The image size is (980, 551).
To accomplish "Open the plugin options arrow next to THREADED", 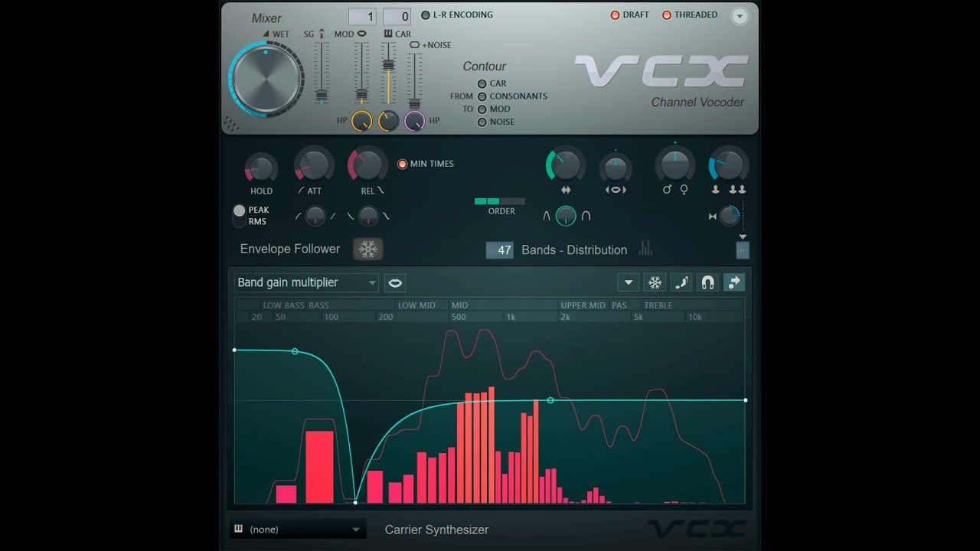I will pyautogui.click(x=739, y=16).
